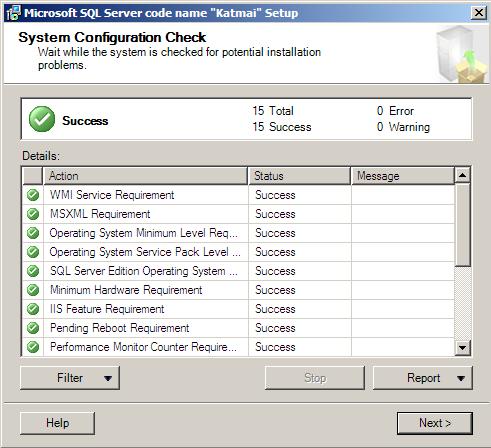Click the blank icon column header
The height and width of the screenshot is (448, 491).
point(33,176)
